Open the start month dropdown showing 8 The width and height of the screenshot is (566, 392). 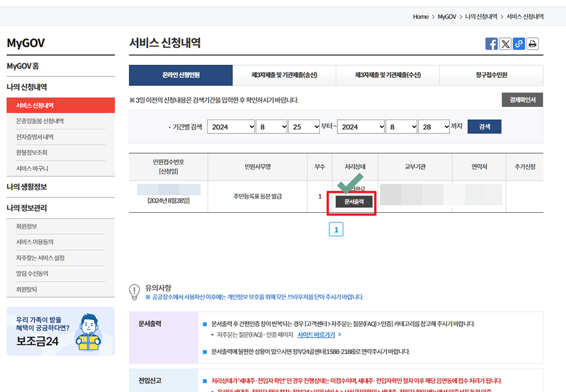[x=271, y=126]
